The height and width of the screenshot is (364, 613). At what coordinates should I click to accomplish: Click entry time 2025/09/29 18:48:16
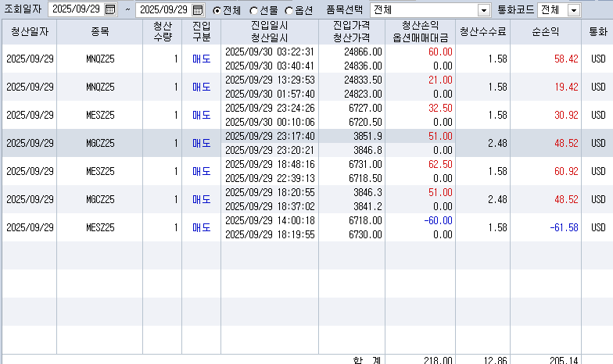[x=270, y=164]
